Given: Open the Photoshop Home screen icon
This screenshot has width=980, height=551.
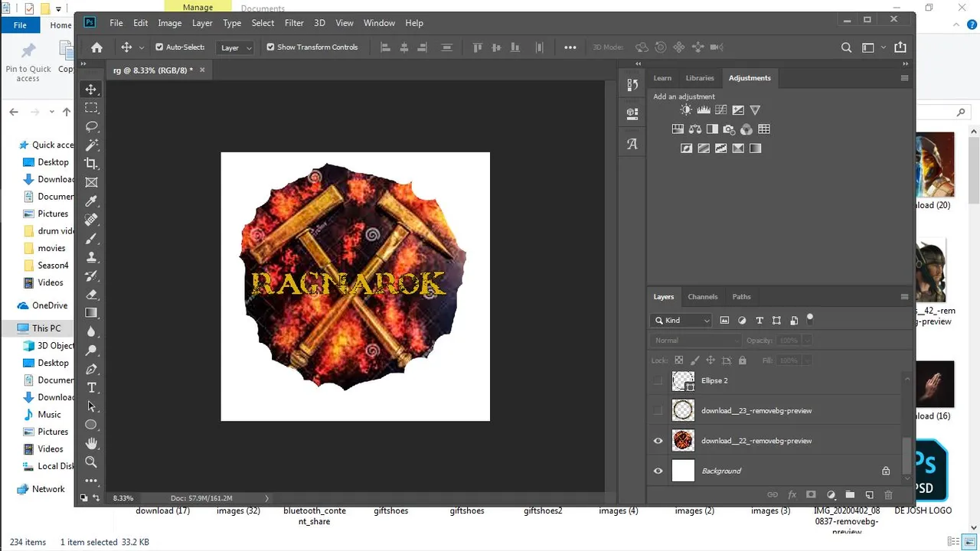Looking at the screenshot, I should tap(96, 47).
